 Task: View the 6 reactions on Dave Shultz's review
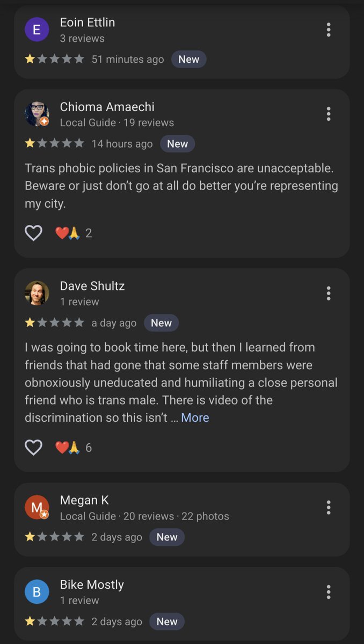pos(73,448)
